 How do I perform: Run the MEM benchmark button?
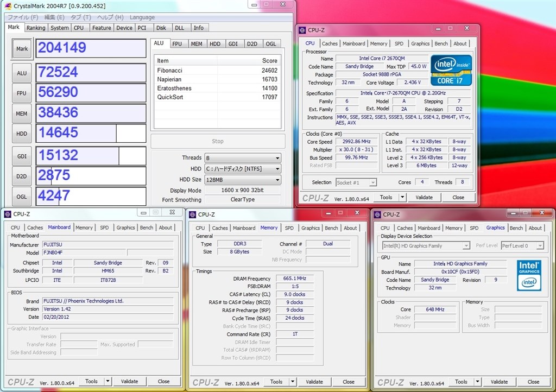[22, 113]
